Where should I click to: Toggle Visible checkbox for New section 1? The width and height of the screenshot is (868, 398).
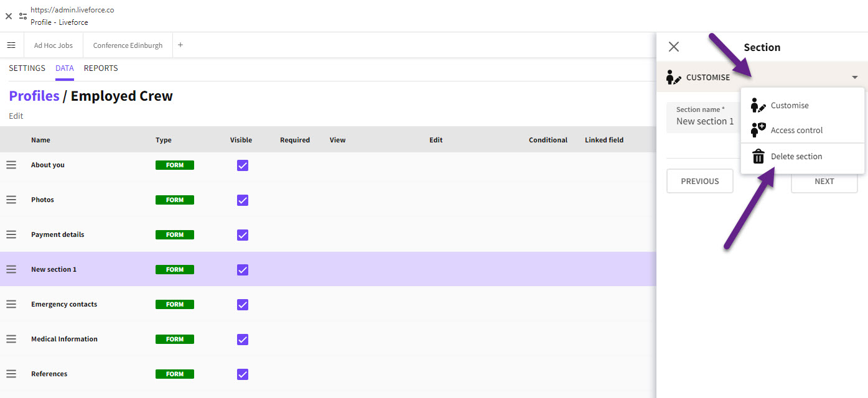243,269
